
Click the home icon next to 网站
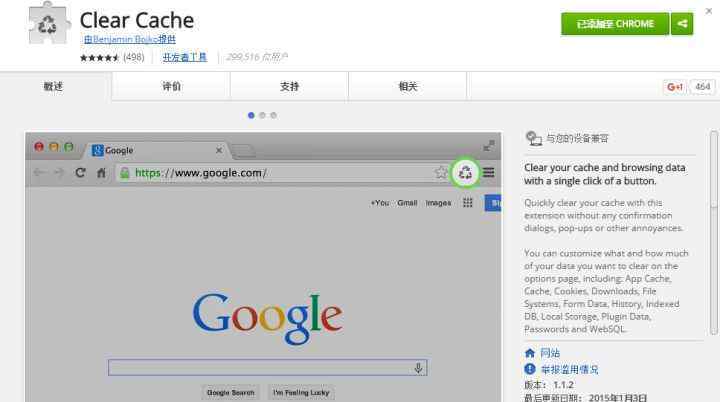tap(530, 353)
